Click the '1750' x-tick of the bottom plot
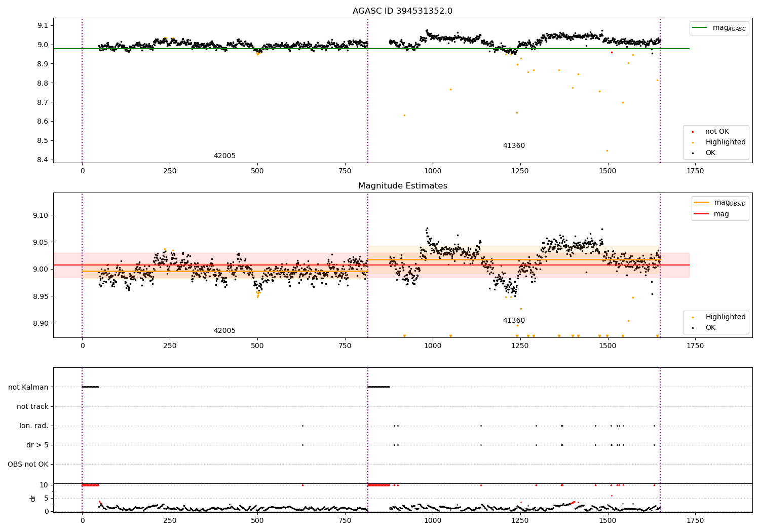760x532 pixels. [x=695, y=520]
